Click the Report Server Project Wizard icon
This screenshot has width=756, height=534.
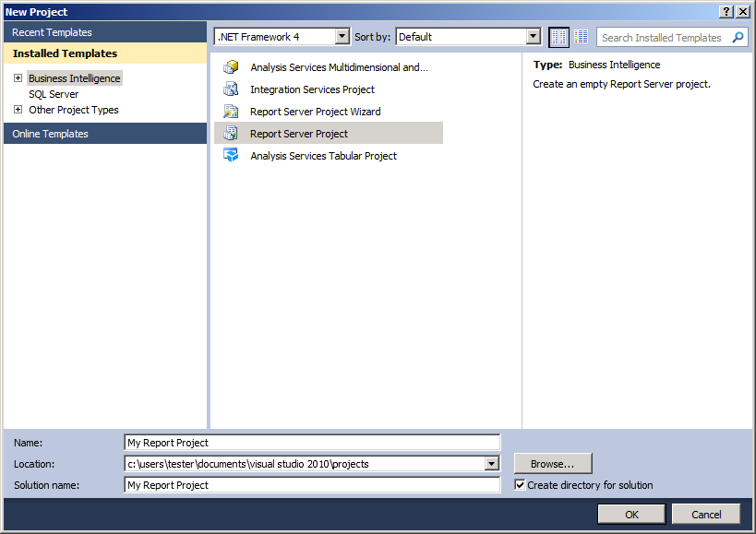(231, 112)
